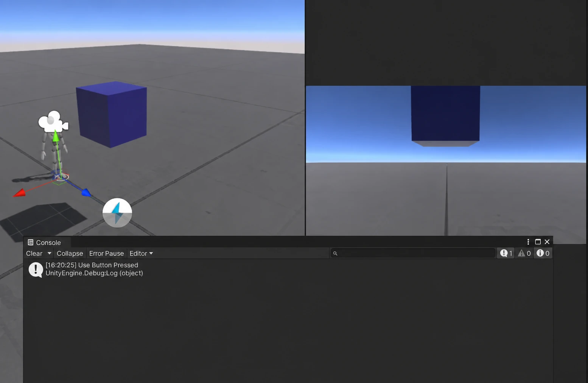Screen dimensions: 588x383
Task: Open the Console three-dot options menu
Action: (x=528, y=242)
